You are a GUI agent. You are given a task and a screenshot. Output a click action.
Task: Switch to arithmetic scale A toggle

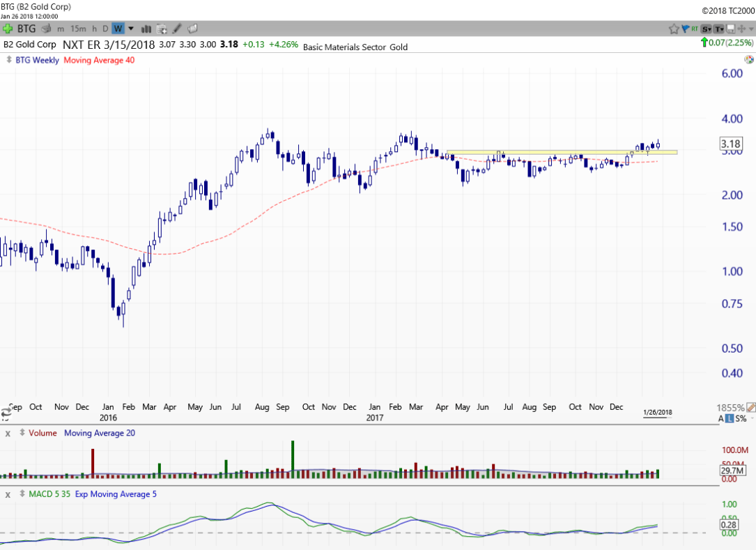721,418
